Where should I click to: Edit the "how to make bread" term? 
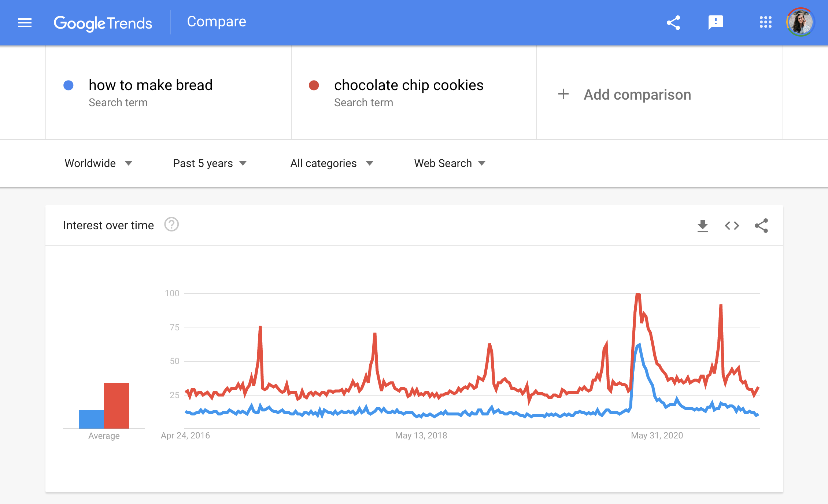click(x=151, y=85)
